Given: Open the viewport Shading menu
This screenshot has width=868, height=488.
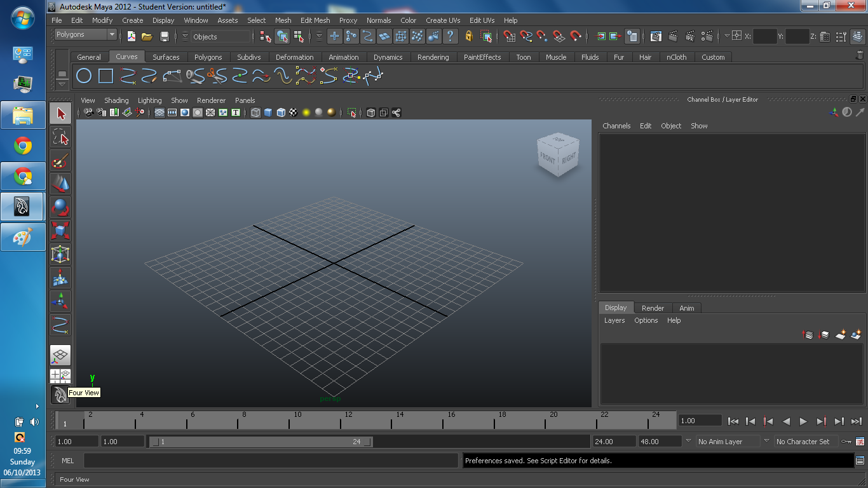Looking at the screenshot, I should pos(116,100).
